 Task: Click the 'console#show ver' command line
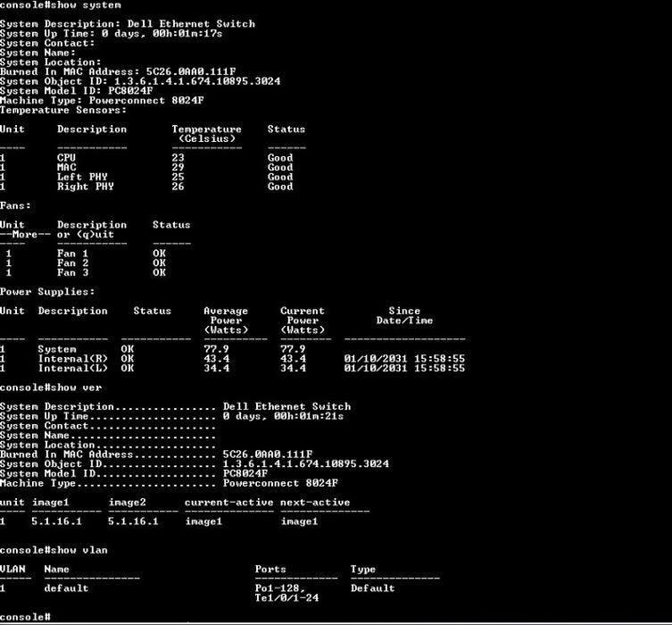click(51, 387)
